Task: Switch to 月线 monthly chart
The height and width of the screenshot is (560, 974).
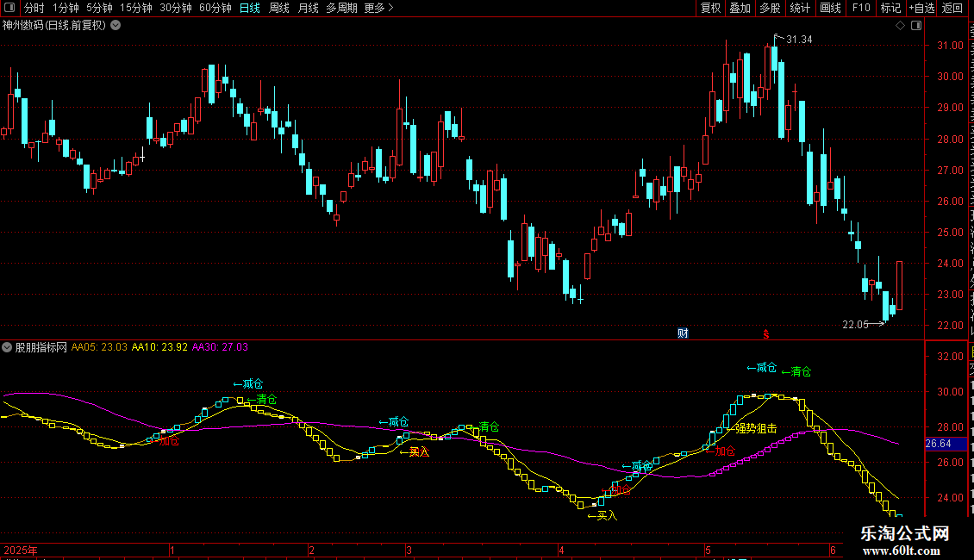Action: tap(308, 8)
